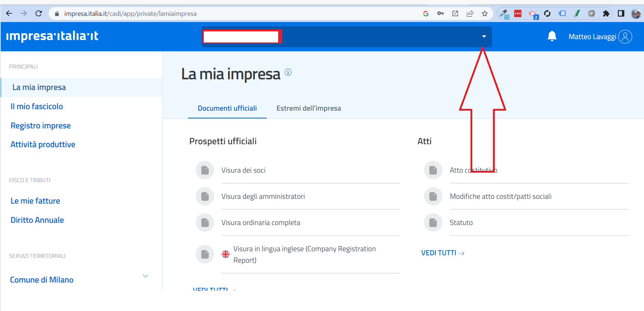Click the Atto costitutivo document icon
This screenshot has height=311, width=644.
pyautogui.click(x=433, y=170)
